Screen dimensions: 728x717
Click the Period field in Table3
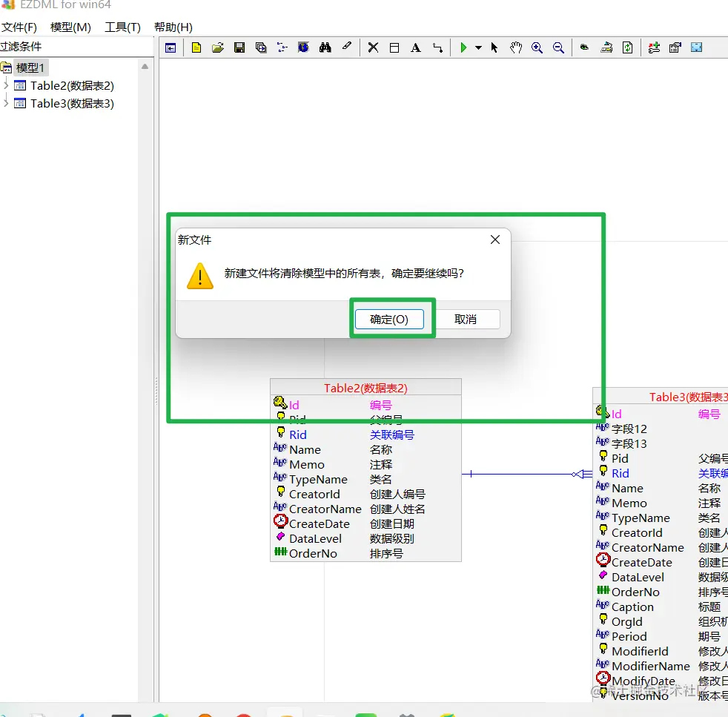(629, 637)
